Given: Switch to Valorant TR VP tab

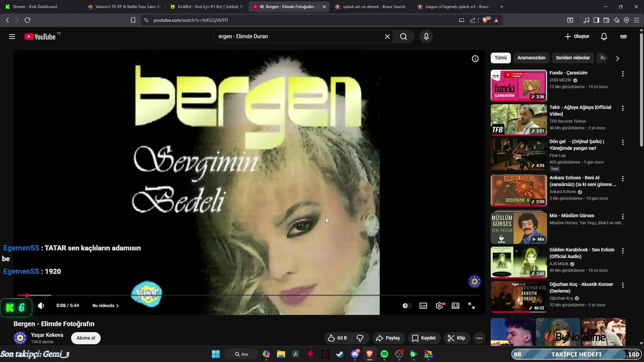Looking at the screenshot, I should (x=124, y=7).
